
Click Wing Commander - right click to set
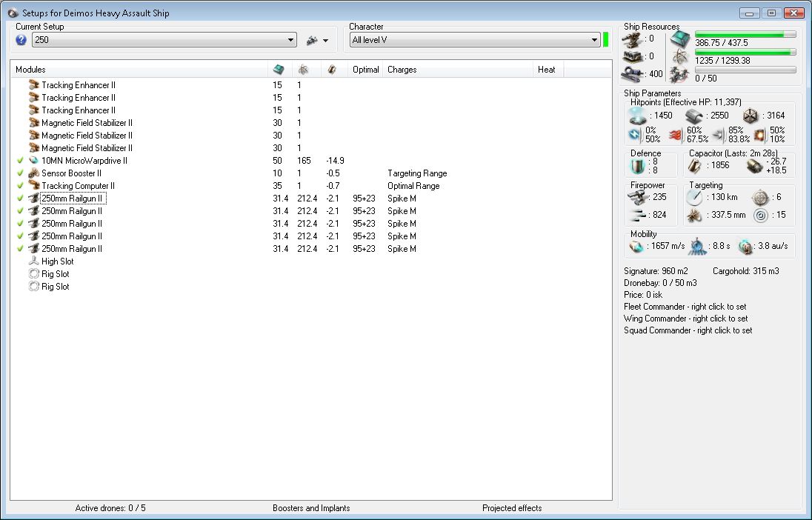(685, 319)
